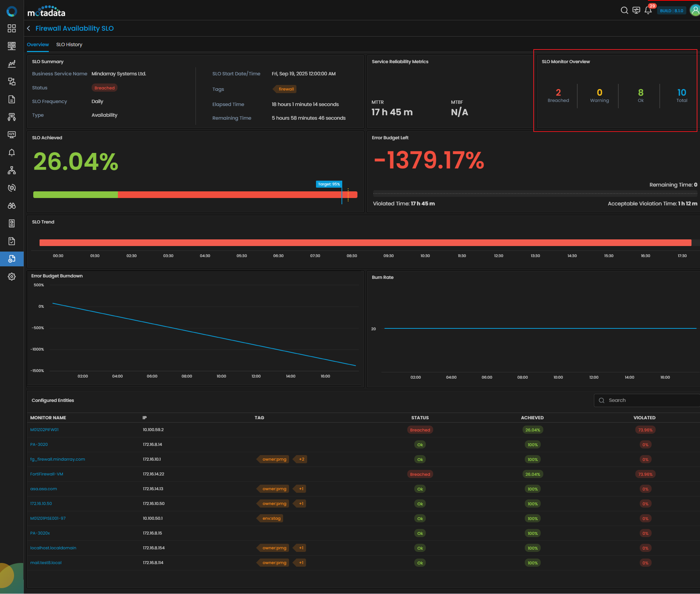The image size is (700, 594).
Task: Open the dashboard grid icon in sidebar
Action: pos(12,28)
